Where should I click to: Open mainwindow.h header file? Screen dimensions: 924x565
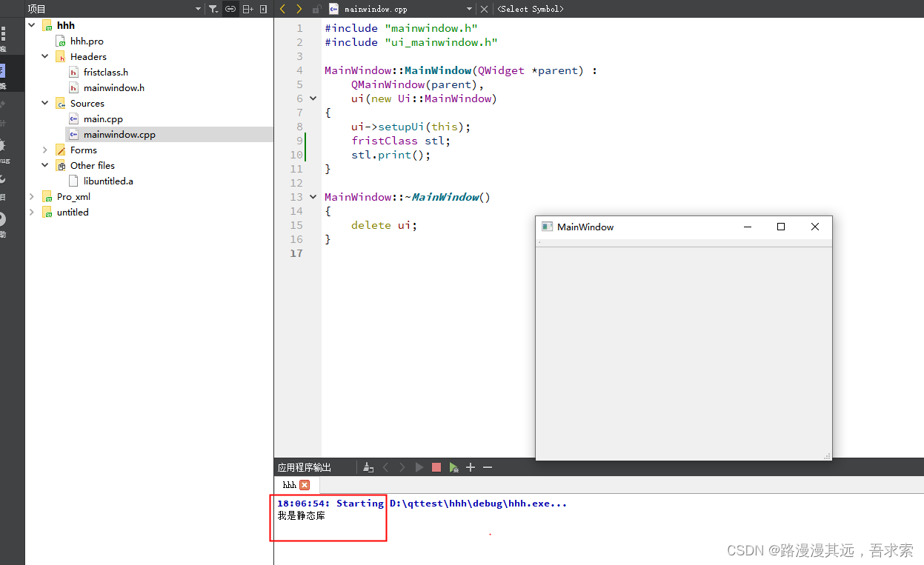tap(113, 87)
